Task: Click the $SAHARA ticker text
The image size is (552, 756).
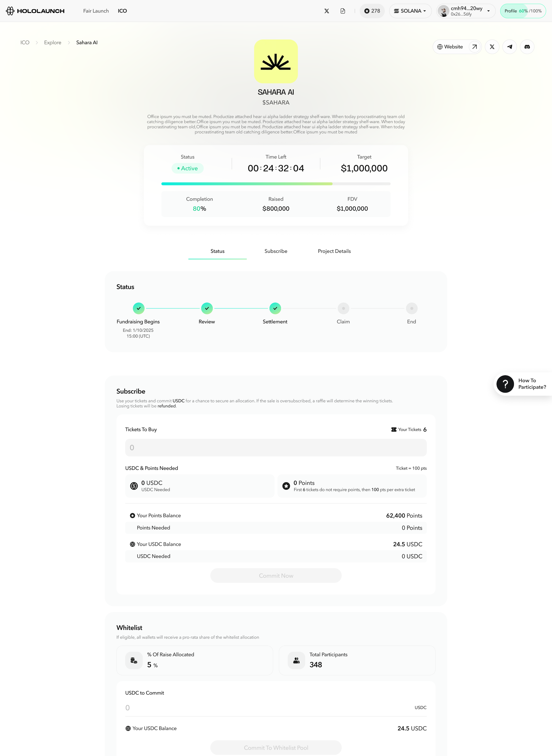Action: click(x=276, y=103)
